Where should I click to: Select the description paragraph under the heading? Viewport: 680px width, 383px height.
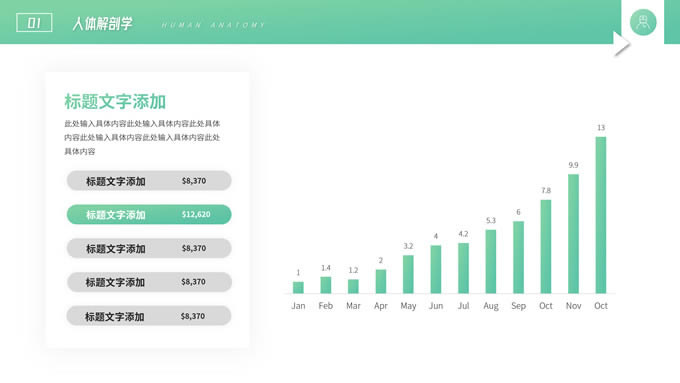142,137
